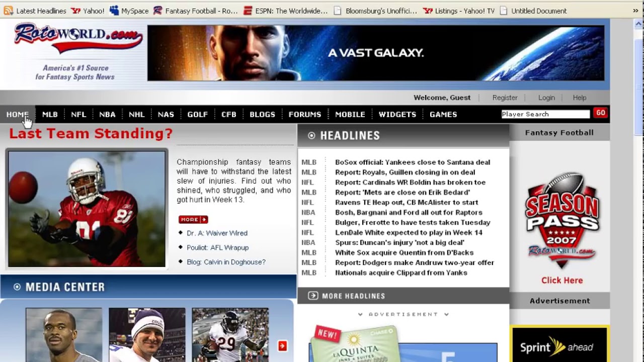The height and width of the screenshot is (362, 644).
Task: Click the MORE HEADLINES label
Action: (353, 296)
